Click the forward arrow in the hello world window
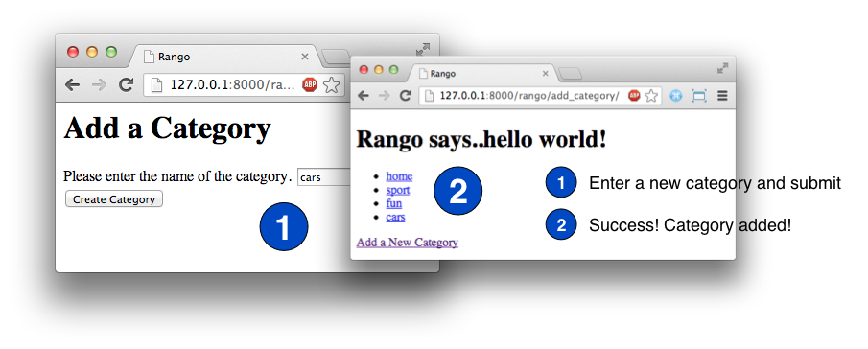The height and width of the screenshot is (349, 868). click(x=385, y=96)
